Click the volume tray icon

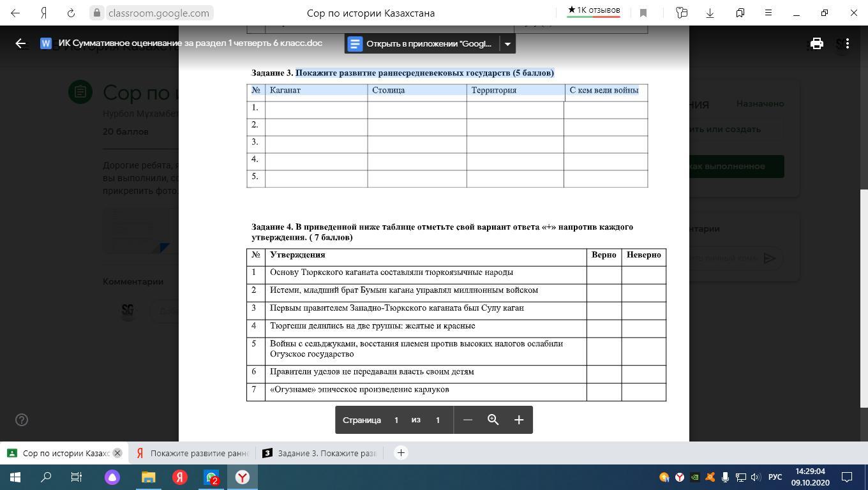756,477
